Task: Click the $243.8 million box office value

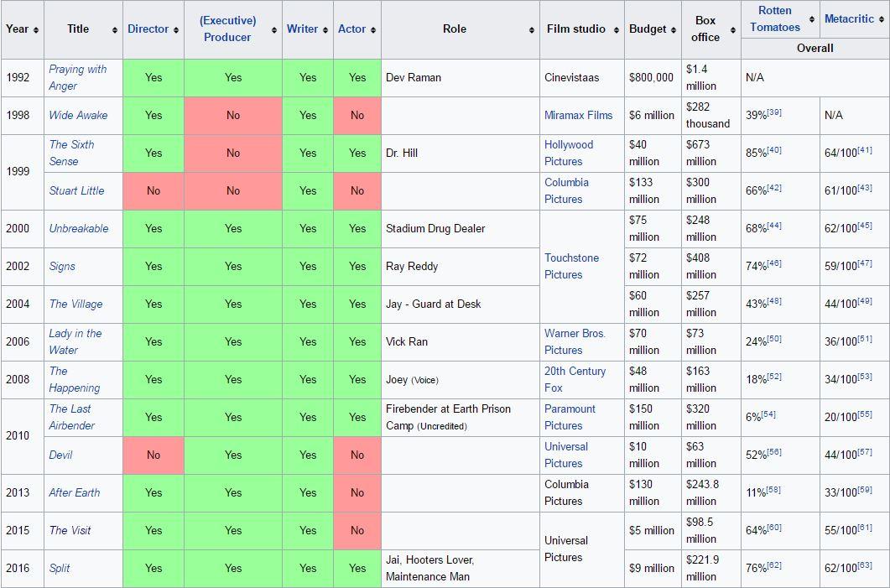Action: pos(702,492)
